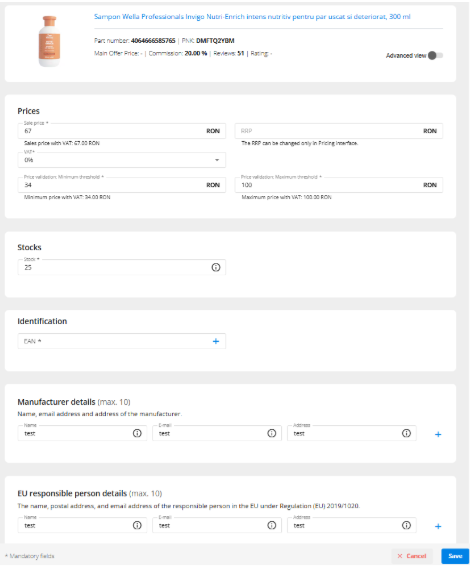This screenshot has width=470, height=568.
Task: Open info icon for EU responsible Name
Action: point(137,525)
